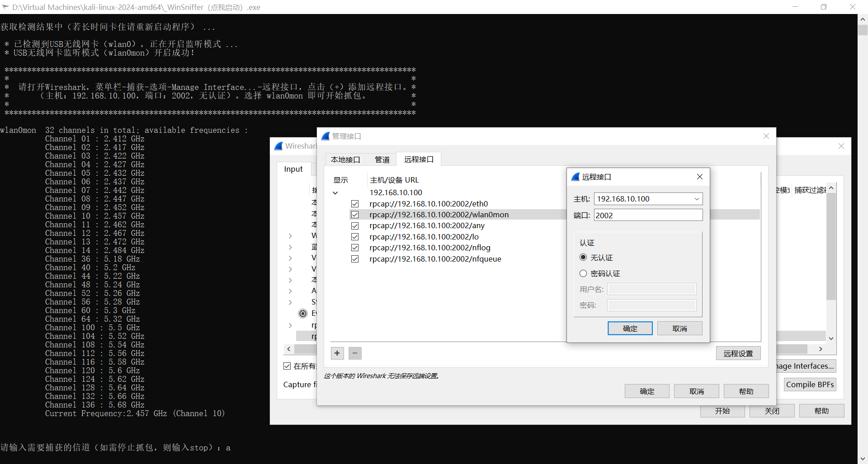Click the 端口 port input field

click(648, 215)
